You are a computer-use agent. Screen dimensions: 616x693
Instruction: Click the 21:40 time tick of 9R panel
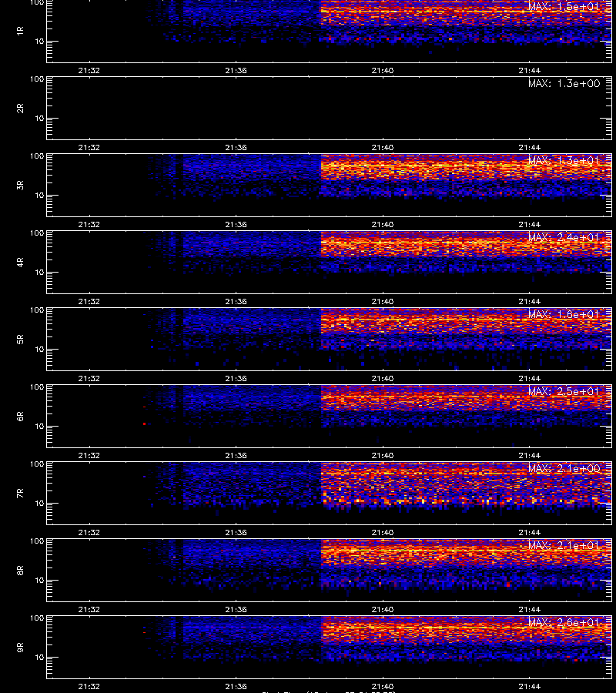(382, 686)
